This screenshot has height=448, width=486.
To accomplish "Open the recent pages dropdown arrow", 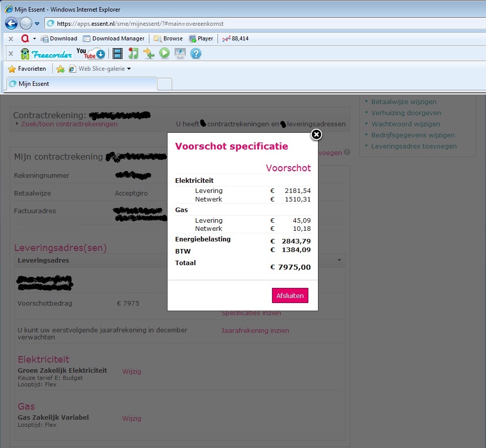I will pyautogui.click(x=37, y=24).
